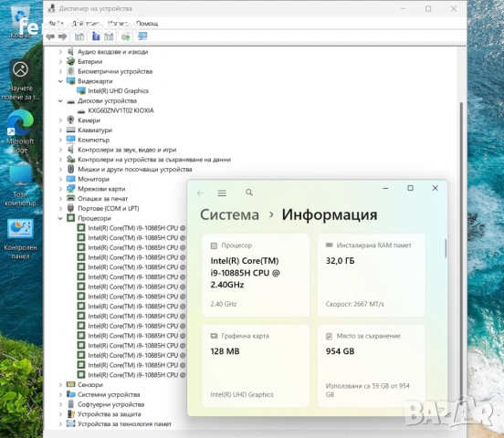Expand Аудио входове и изходи category
The height and width of the screenshot is (438, 504).
(x=60, y=52)
